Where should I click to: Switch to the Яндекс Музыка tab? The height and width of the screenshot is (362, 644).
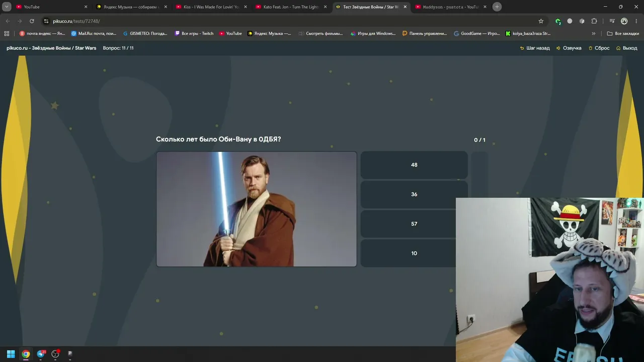[131, 7]
